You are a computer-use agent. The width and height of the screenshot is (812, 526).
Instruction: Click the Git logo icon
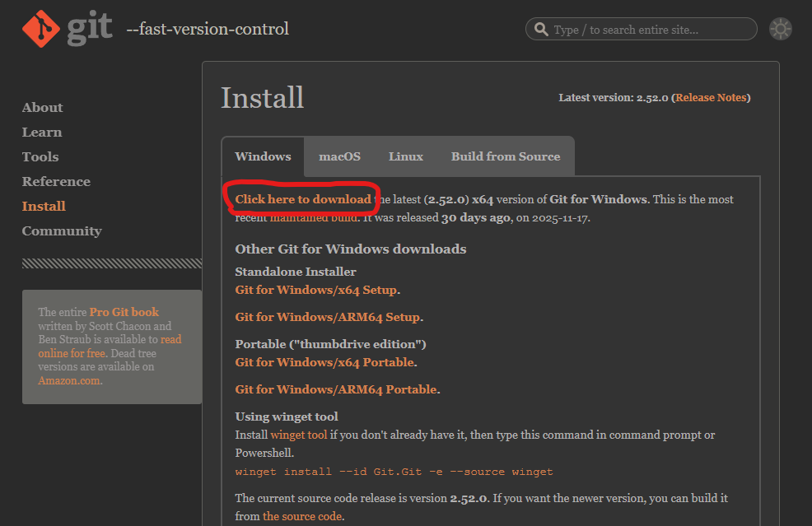(x=40, y=29)
